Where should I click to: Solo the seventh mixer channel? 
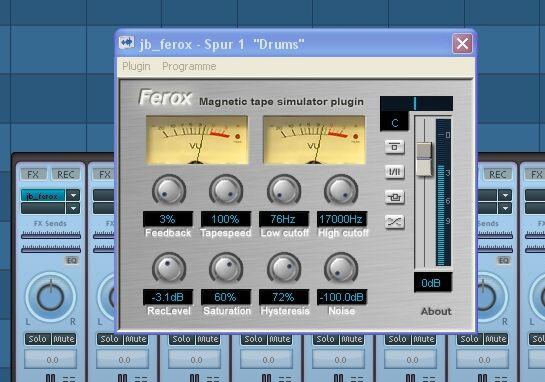point(469,339)
